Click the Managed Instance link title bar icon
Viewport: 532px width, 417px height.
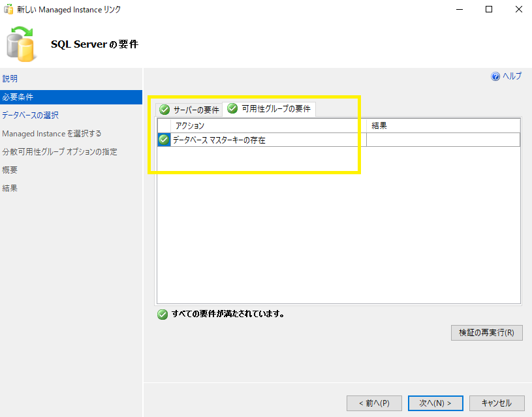click(x=8, y=10)
